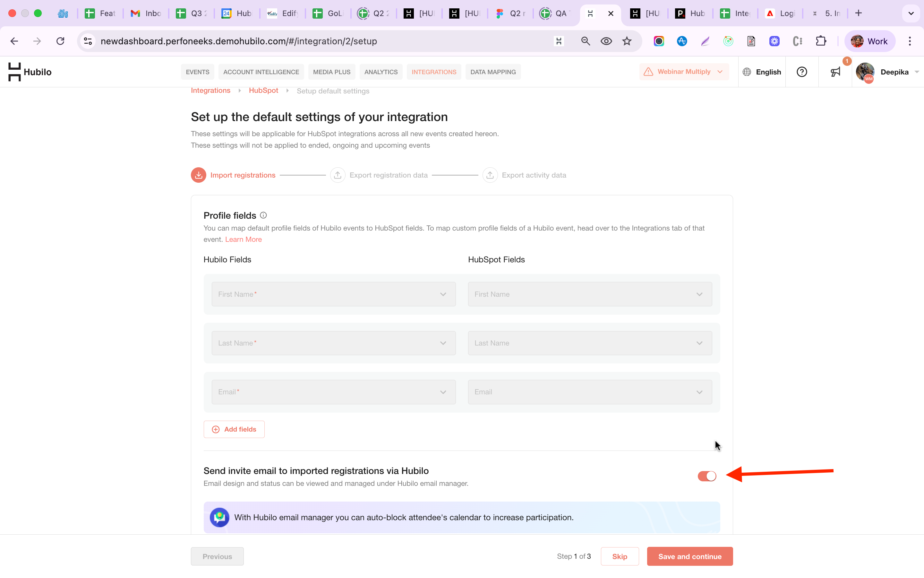Image resolution: width=924 pixels, height=578 pixels.
Task: Reload the page with browser refresh icon
Action: pyautogui.click(x=60, y=41)
